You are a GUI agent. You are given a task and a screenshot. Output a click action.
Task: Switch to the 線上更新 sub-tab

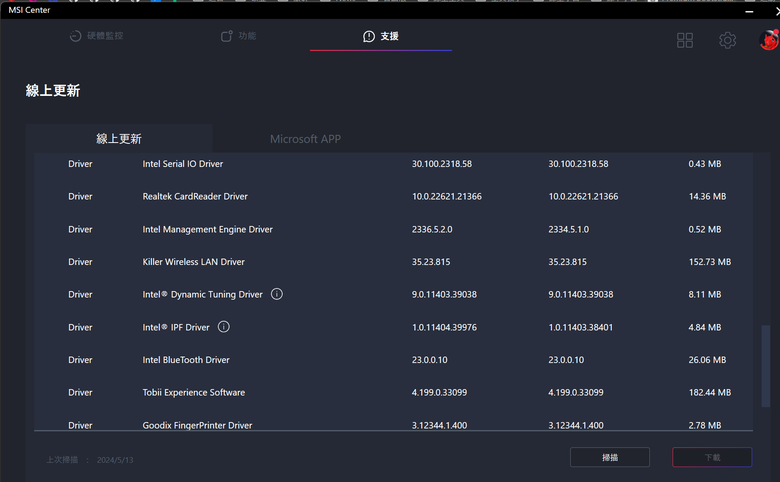(119, 139)
